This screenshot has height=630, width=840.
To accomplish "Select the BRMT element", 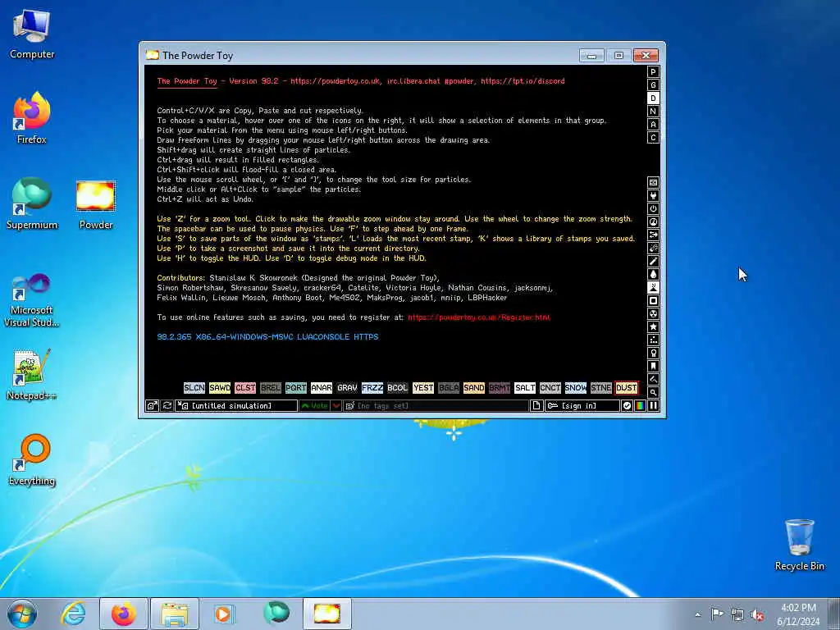I will (x=500, y=388).
